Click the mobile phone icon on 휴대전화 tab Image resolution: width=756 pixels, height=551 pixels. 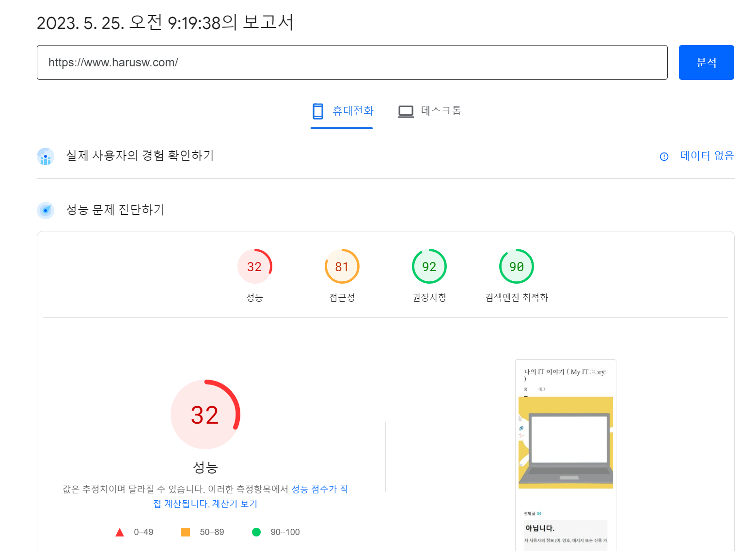[x=318, y=111]
